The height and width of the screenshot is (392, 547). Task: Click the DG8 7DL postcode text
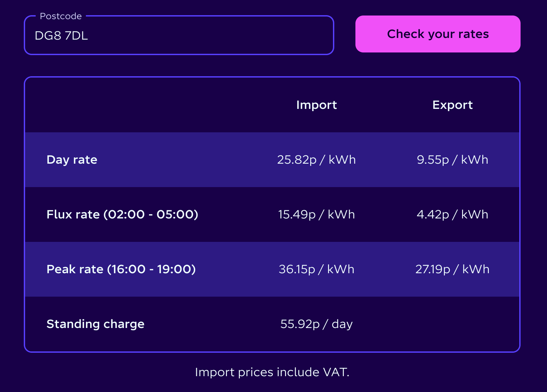61,36
